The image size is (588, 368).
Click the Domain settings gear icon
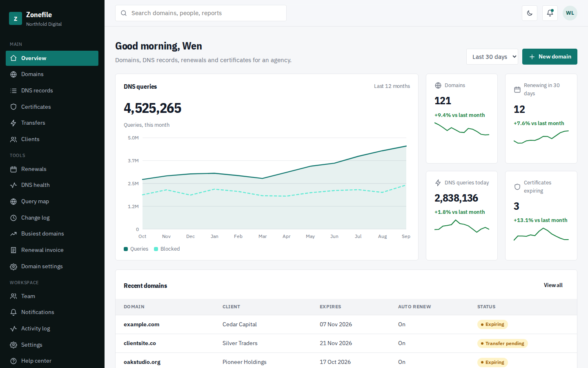pos(13,267)
